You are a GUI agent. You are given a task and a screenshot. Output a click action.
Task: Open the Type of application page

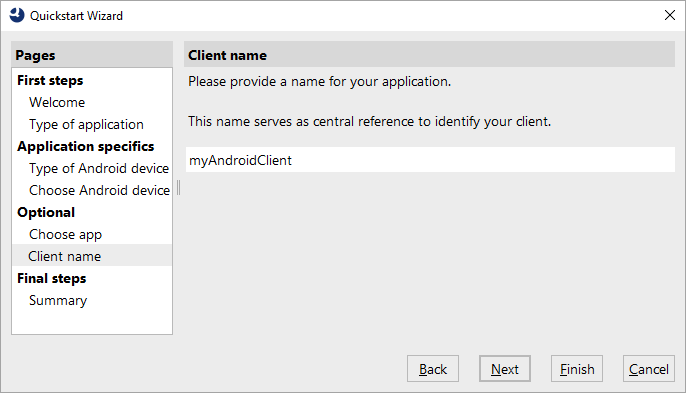pyautogui.click(x=86, y=124)
